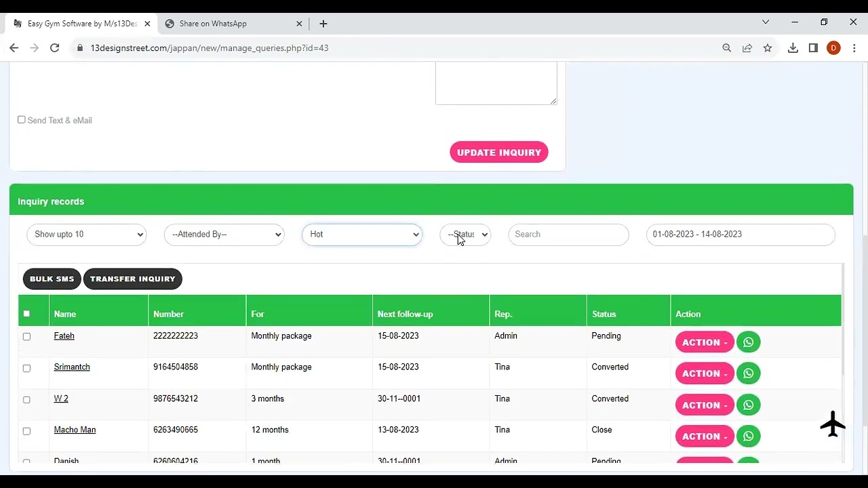
Task: Click the UPDATE INQUIRY button
Action: click(x=499, y=152)
